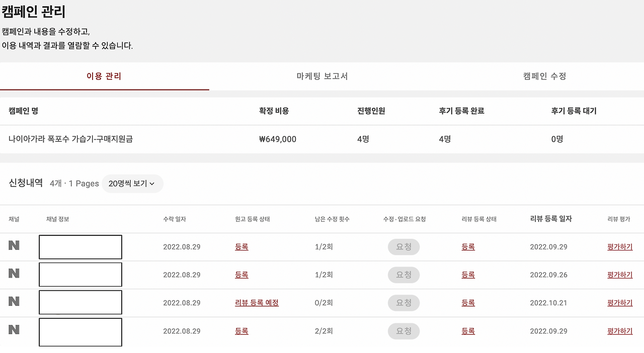
Task: Select the 이용 관리 tab
Action: click(104, 76)
